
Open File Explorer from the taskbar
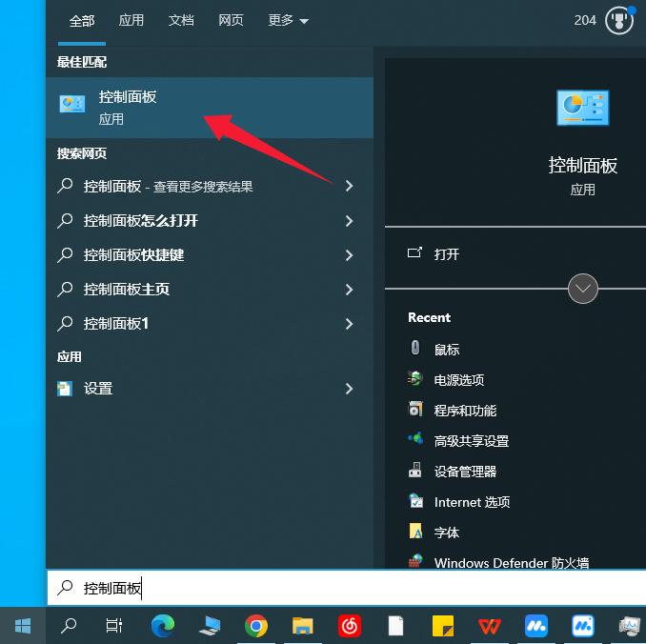[x=302, y=626]
